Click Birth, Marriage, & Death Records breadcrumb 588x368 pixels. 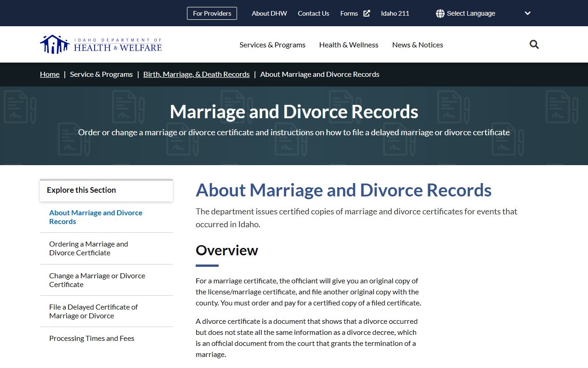(x=197, y=74)
